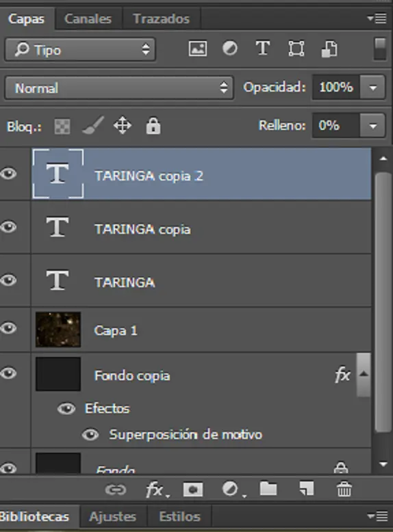Add a layer mask

pyautogui.click(x=193, y=490)
